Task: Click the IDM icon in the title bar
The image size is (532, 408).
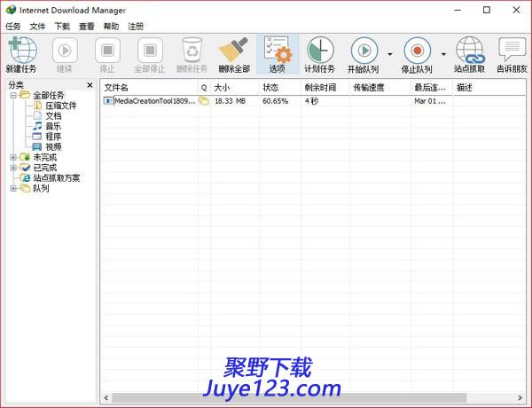Action: [11, 10]
